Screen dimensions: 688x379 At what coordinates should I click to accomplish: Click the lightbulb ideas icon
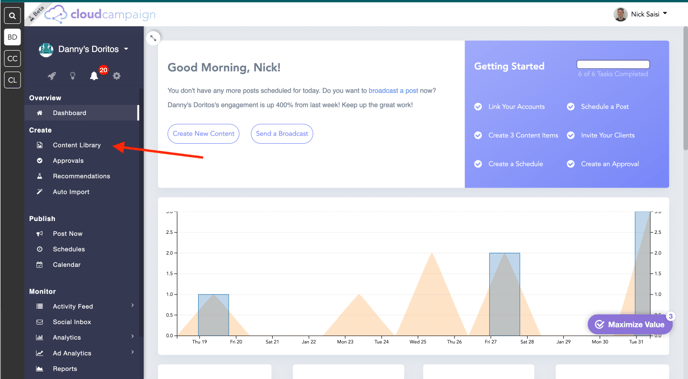[73, 76]
